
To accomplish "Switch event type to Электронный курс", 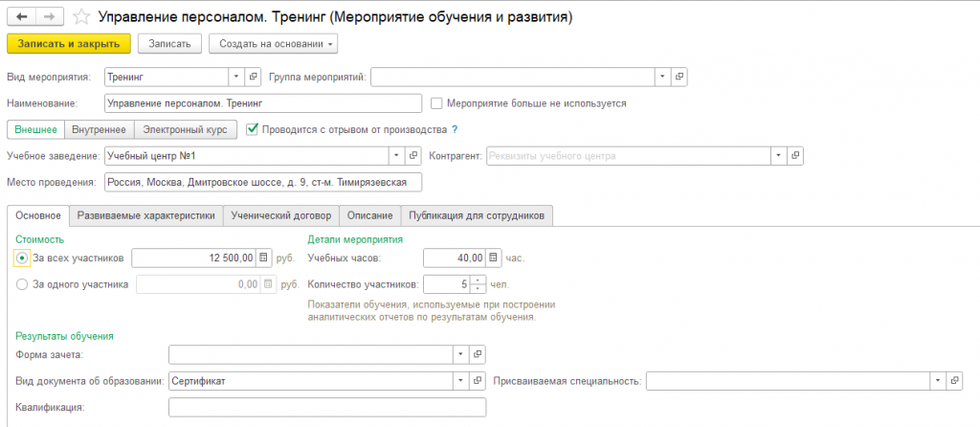I will (186, 129).
